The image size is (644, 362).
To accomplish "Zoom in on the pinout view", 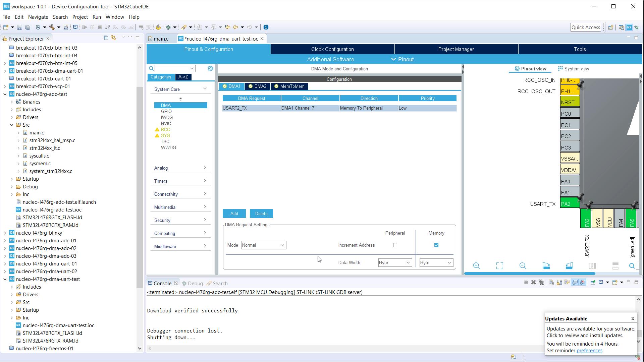I will click(x=476, y=266).
